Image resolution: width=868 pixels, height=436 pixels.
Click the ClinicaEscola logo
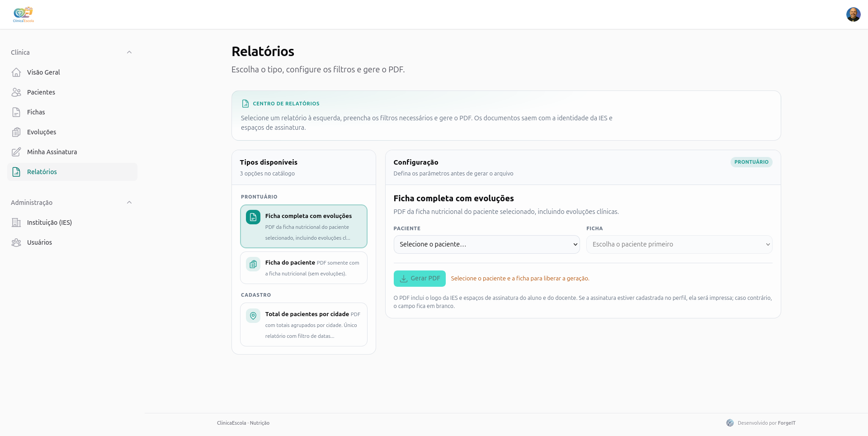point(24,14)
